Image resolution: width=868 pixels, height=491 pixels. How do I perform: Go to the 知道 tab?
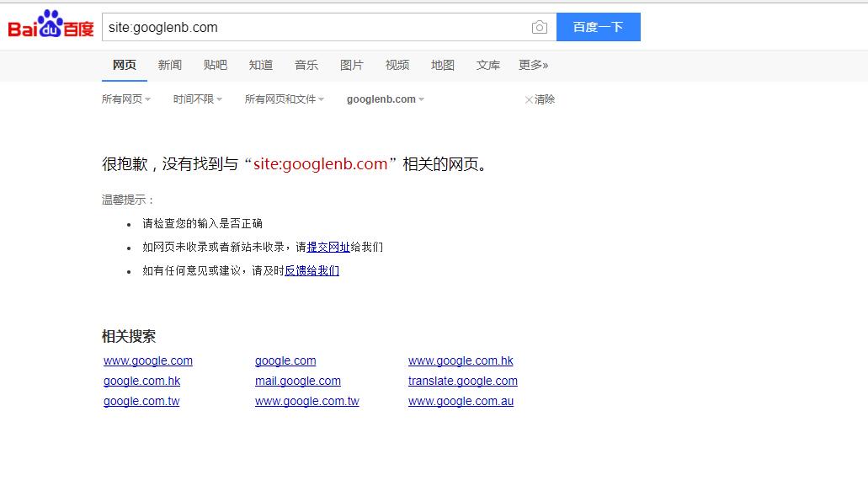261,66
